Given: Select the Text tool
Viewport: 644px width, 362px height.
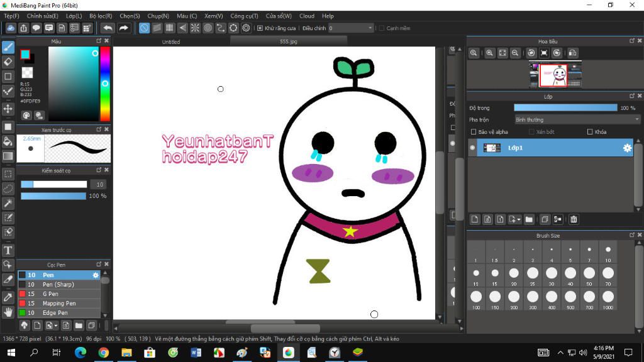Looking at the screenshot, I should pos(8,250).
